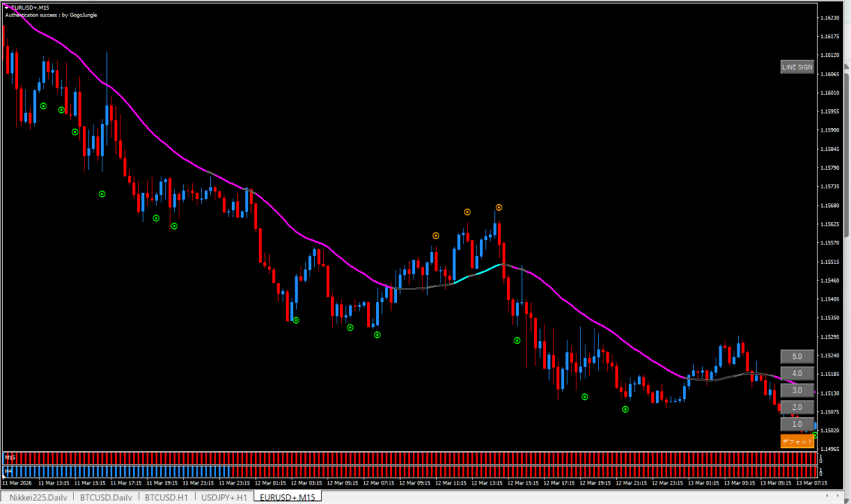Click the leftmost orange signal circle

435,236
